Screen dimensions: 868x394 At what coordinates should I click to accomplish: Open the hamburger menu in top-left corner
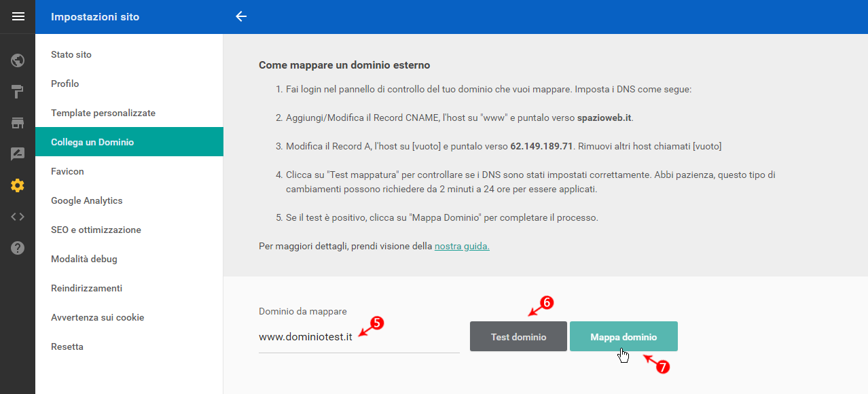[18, 17]
